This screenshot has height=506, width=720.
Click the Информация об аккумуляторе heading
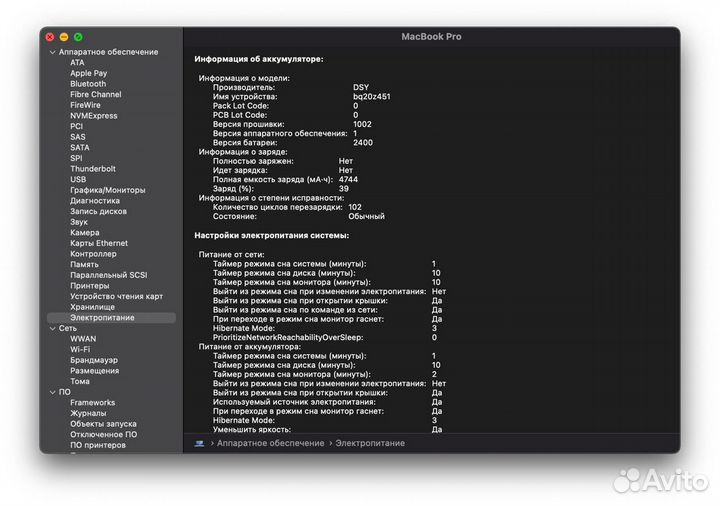coord(259,59)
